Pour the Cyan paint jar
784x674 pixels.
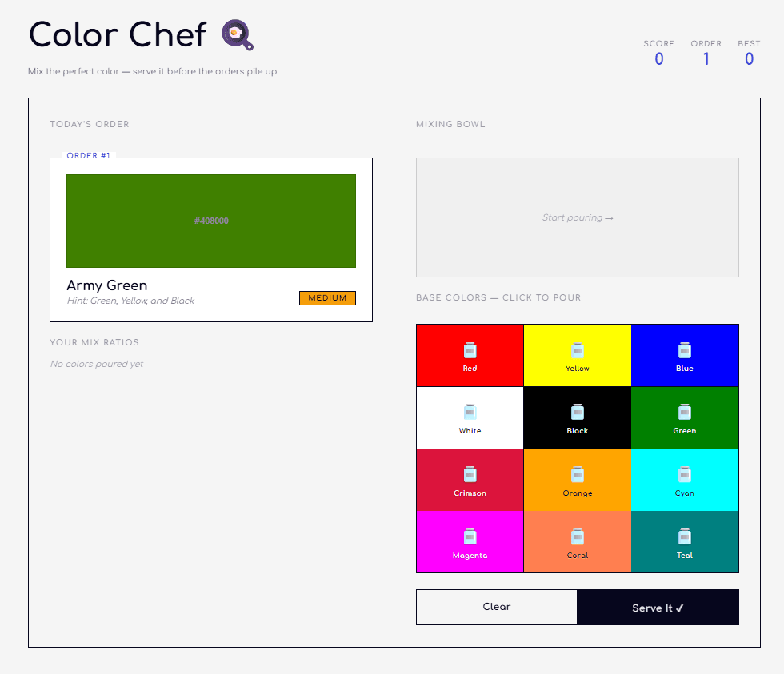[x=684, y=479]
